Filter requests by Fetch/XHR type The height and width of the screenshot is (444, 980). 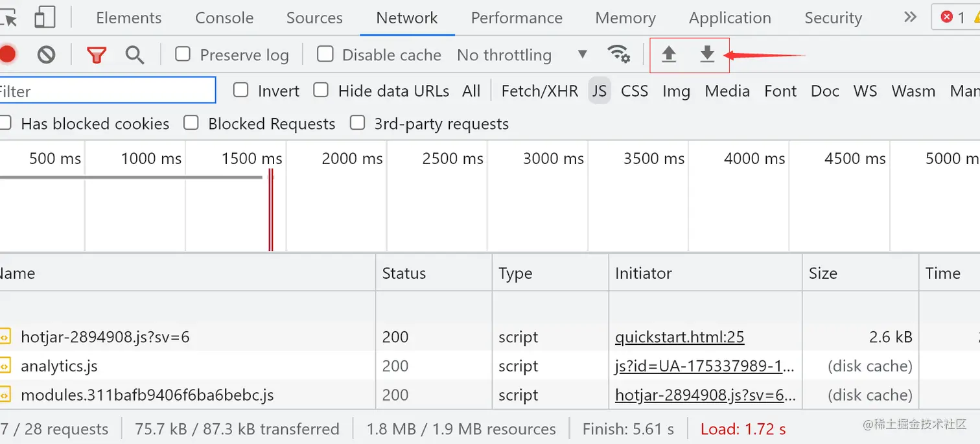coord(539,91)
